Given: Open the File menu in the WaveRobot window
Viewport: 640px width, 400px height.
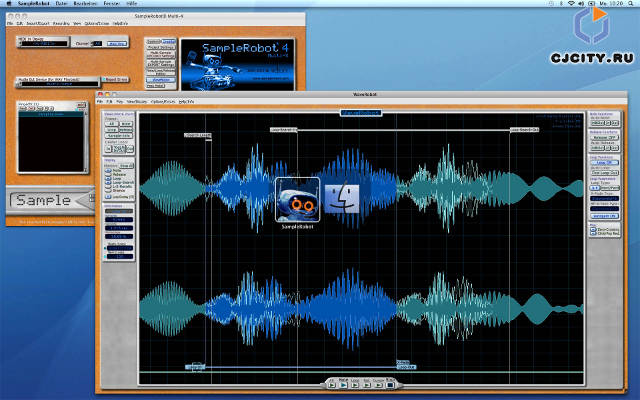Looking at the screenshot, I should (99, 101).
